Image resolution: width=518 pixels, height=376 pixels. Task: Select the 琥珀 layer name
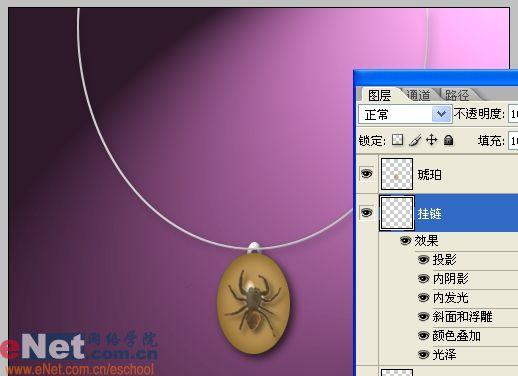[430, 174]
